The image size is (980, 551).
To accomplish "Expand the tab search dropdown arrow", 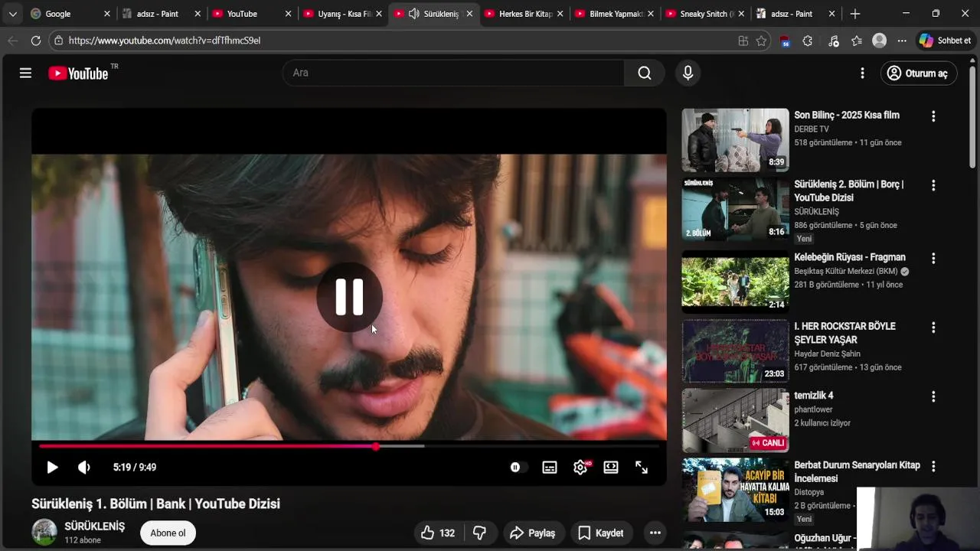I will click(12, 14).
